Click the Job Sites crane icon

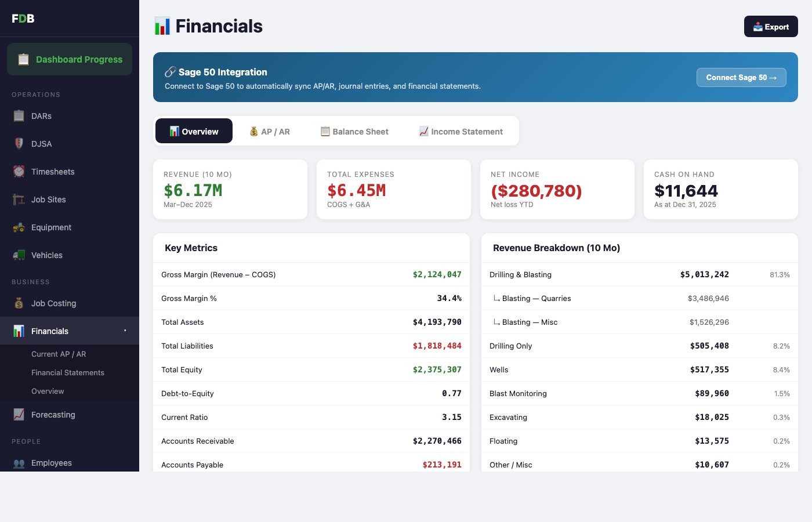pos(19,200)
